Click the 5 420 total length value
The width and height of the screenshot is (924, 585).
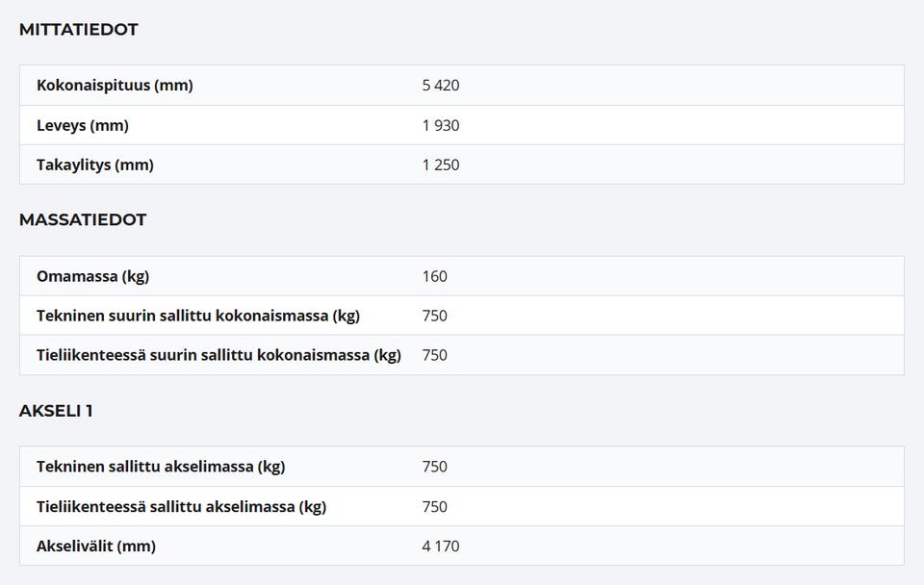click(441, 86)
